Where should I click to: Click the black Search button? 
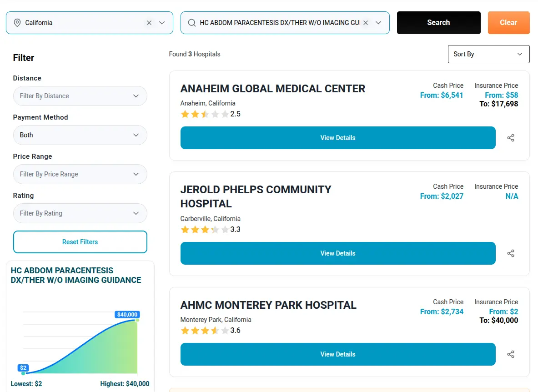pyautogui.click(x=438, y=23)
